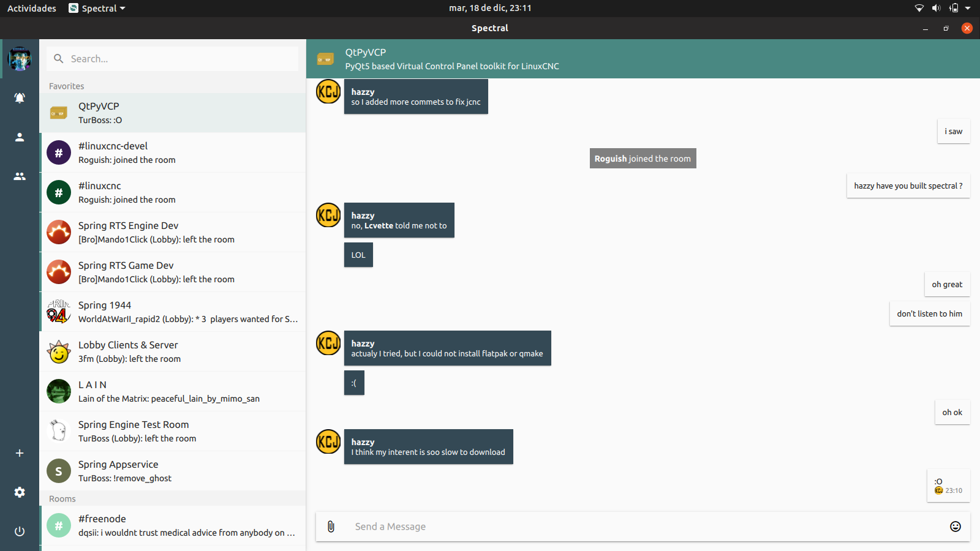Screen dimensions: 980x551
Task: Click #freenode room avatar
Action: (59, 525)
